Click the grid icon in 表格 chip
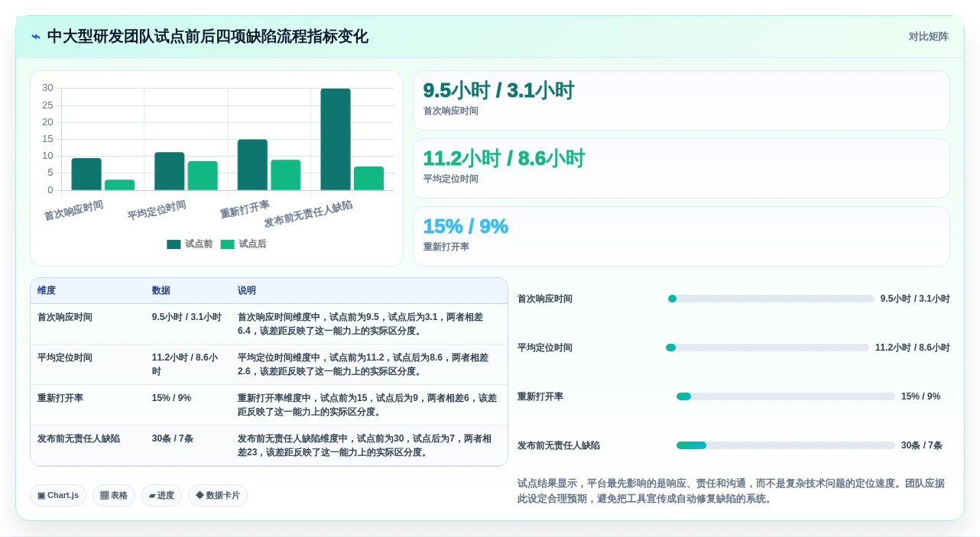The width and height of the screenshot is (980, 537). (104, 495)
